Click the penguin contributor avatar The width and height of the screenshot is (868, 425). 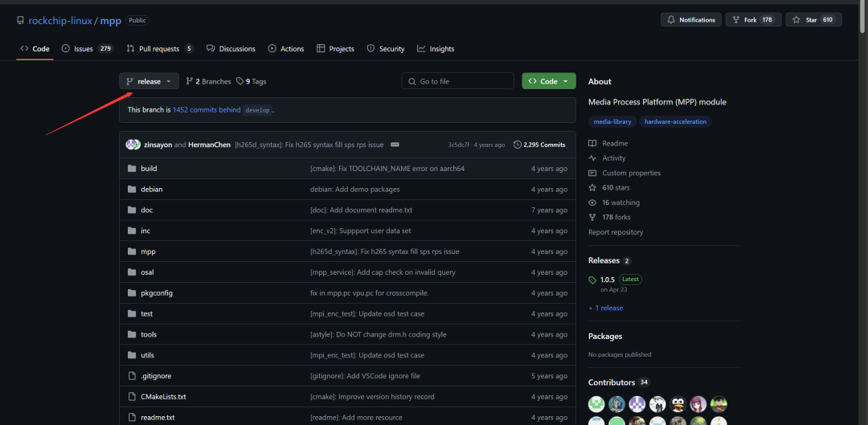[x=678, y=404]
